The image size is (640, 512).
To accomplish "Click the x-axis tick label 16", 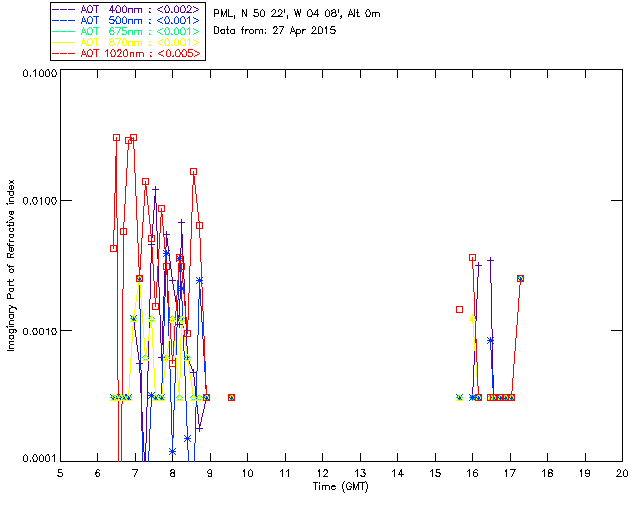I will [x=473, y=473].
